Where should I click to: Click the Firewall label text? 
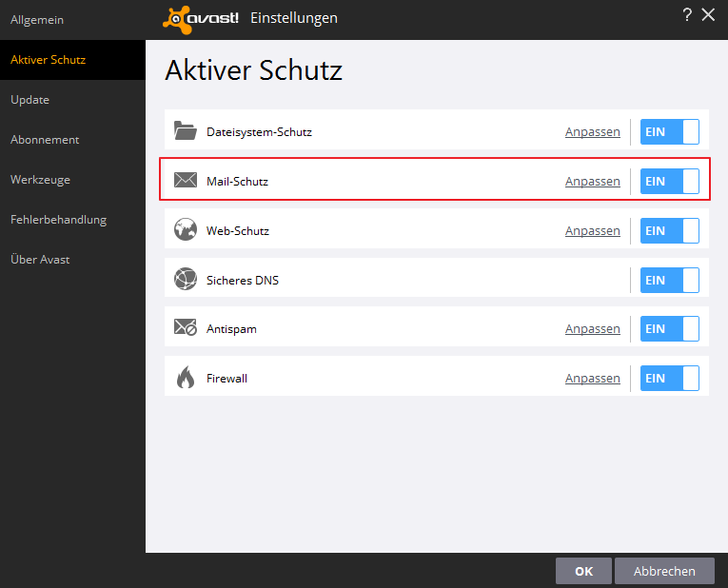coord(226,379)
